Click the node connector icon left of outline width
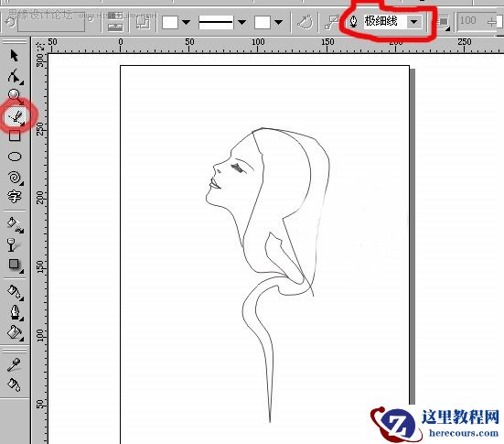This screenshot has width=504, height=444. [x=331, y=23]
